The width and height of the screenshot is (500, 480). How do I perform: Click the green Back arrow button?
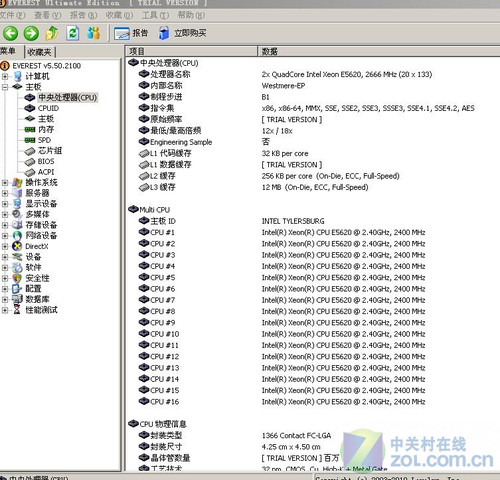click(x=10, y=33)
